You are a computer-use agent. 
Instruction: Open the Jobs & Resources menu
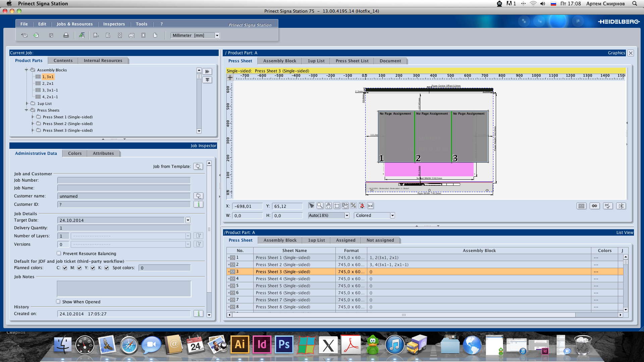click(x=74, y=24)
